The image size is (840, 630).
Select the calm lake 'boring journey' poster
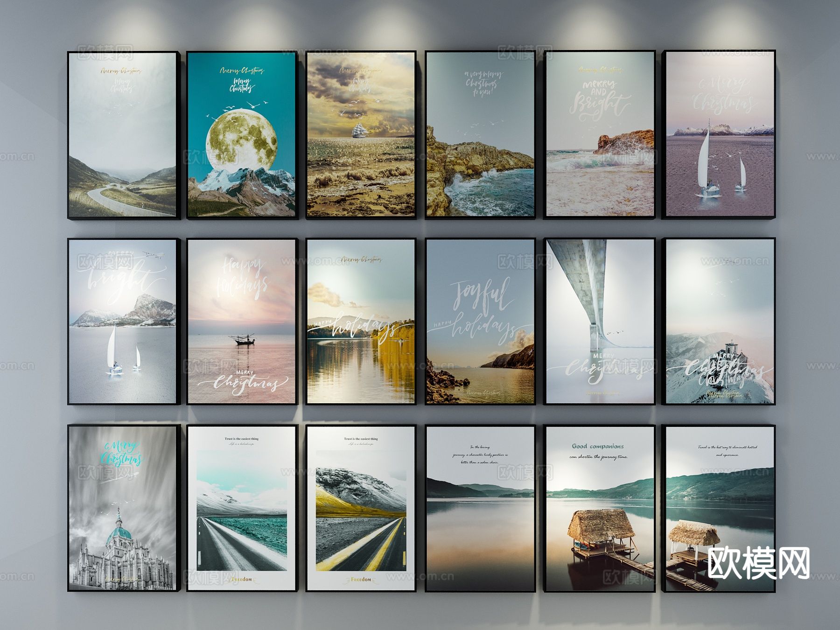click(480, 508)
